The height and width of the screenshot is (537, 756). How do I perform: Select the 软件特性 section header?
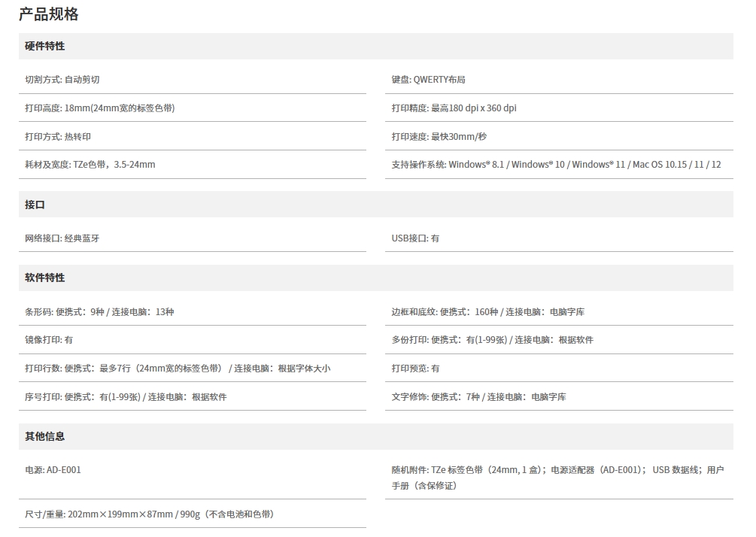45,278
